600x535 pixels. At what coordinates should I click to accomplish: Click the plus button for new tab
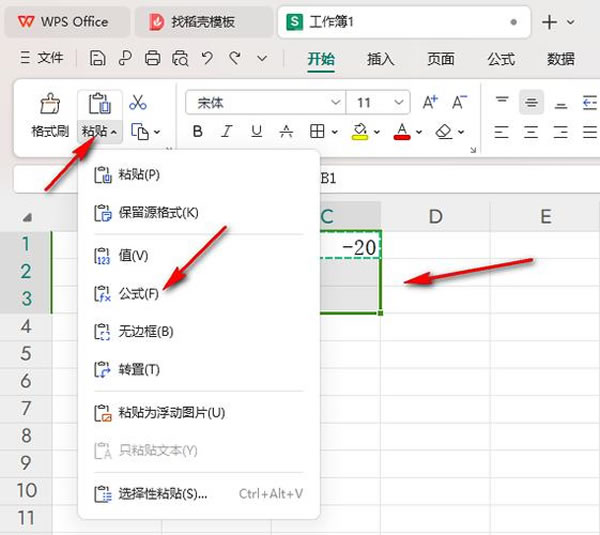[549, 22]
